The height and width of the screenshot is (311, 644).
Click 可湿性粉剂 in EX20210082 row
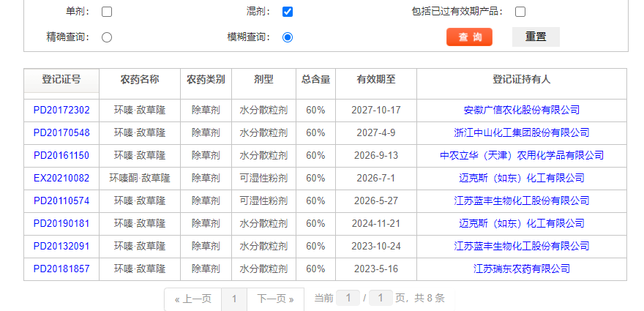point(263,178)
